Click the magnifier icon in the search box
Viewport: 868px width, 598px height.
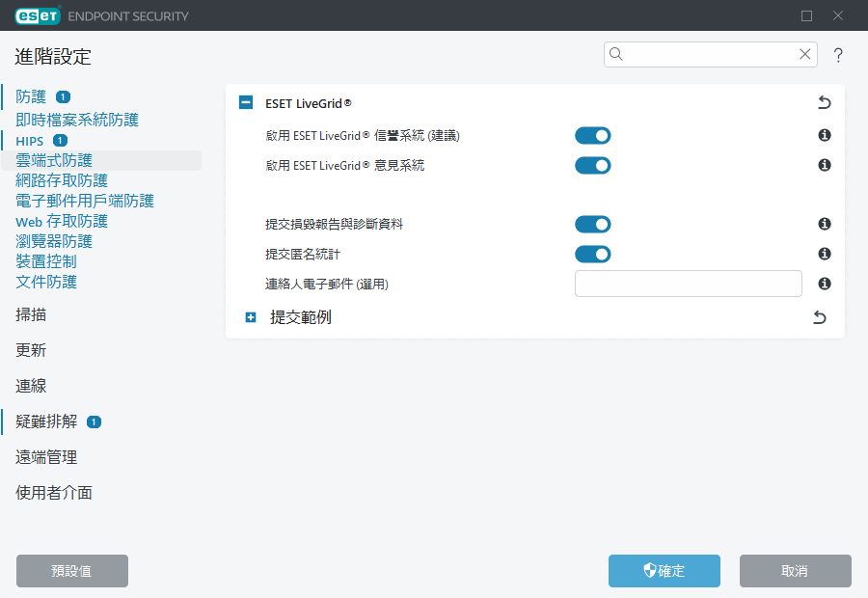[616, 54]
